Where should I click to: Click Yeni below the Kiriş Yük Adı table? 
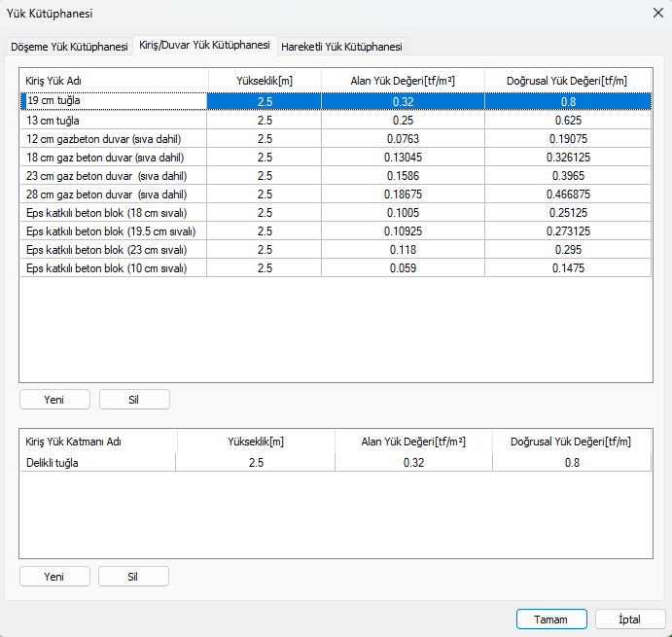click(54, 400)
